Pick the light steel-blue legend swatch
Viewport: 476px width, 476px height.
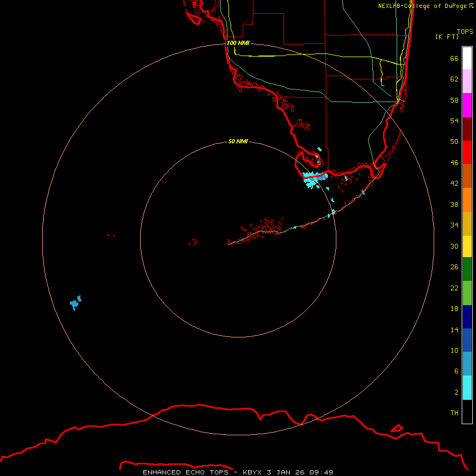[467, 364]
